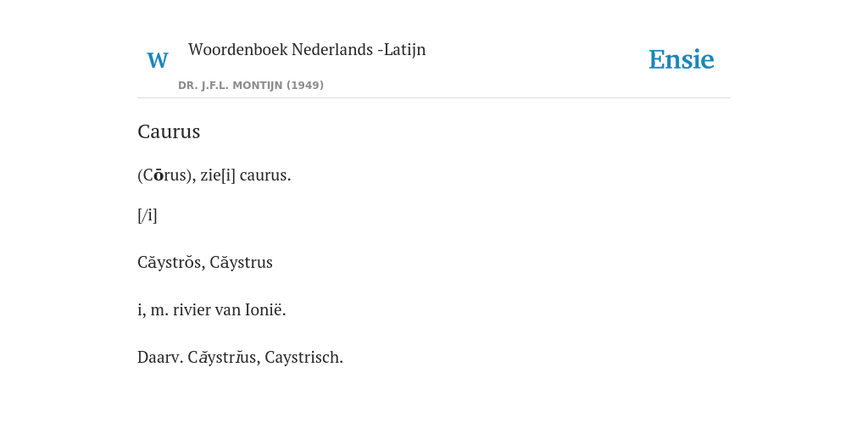Click the word Latijn in the title
The width and height of the screenshot is (868, 434).
tap(404, 50)
